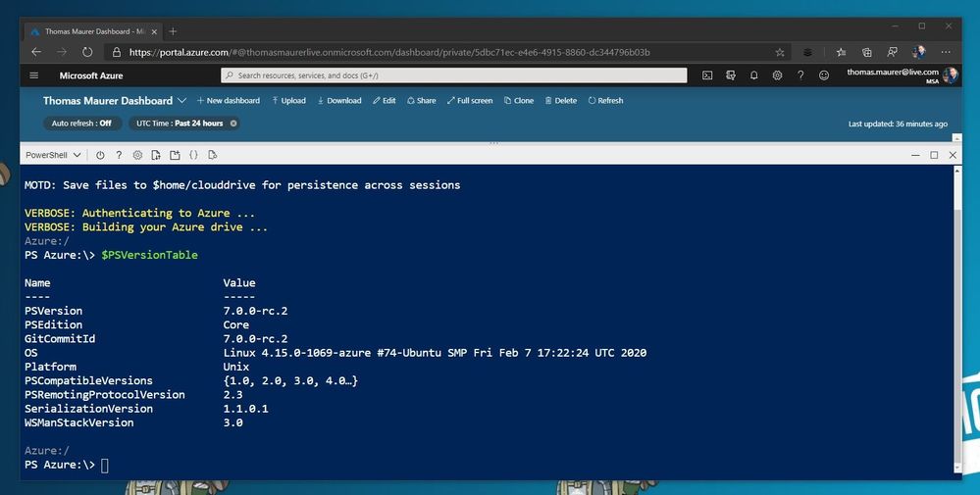Open the Cloud Shell editor braces icon
The image size is (980, 495).
click(x=194, y=155)
